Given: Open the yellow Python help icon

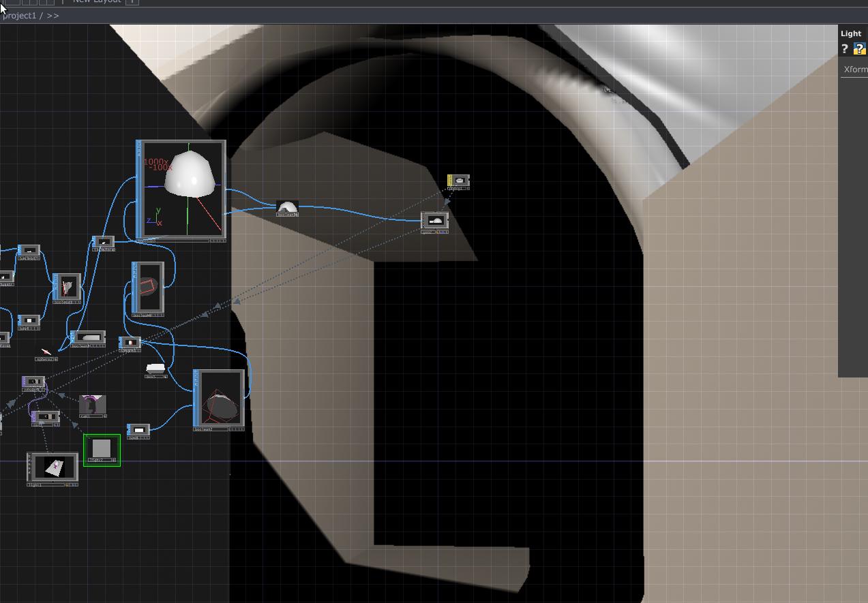Looking at the screenshot, I should (x=859, y=49).
